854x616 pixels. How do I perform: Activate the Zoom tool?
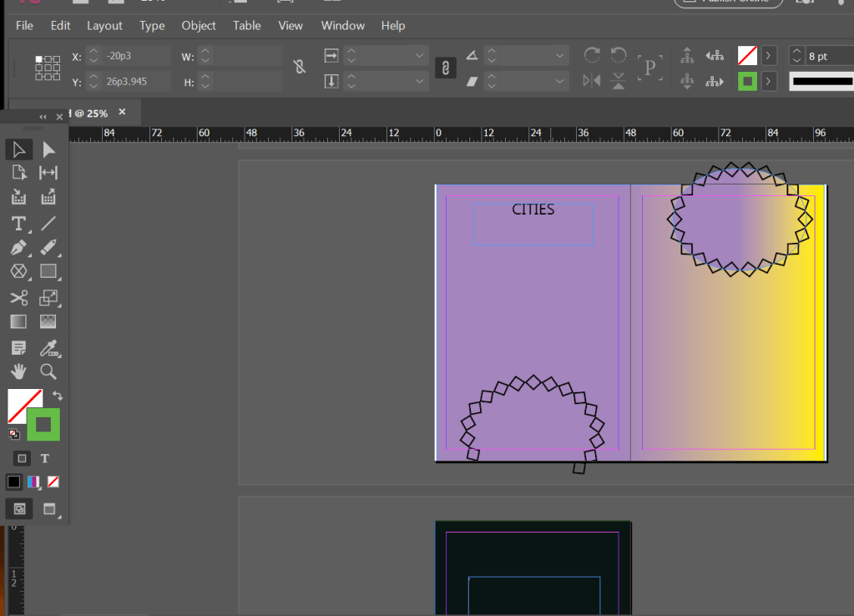48,371
